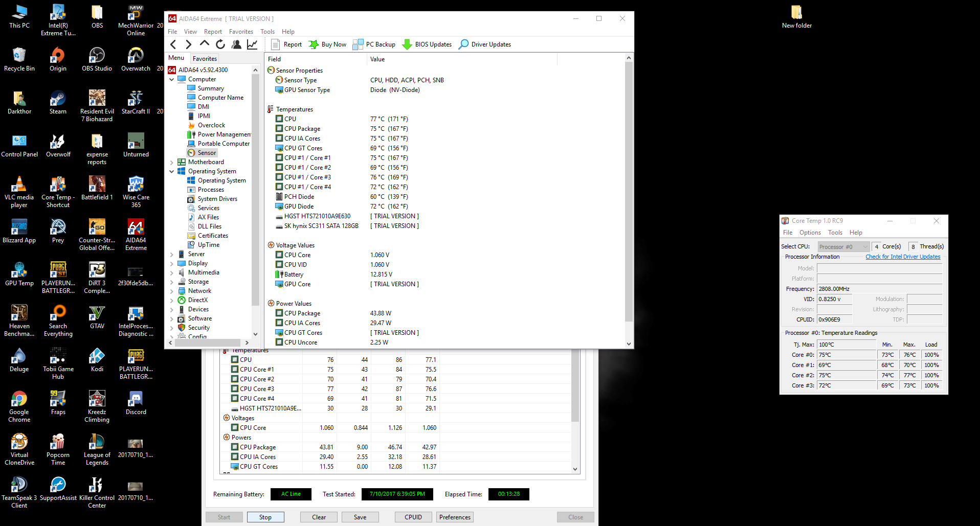Open the Report tool in AIDA64 toolbar
Screen dimensions: 980x526
[286, 44]
